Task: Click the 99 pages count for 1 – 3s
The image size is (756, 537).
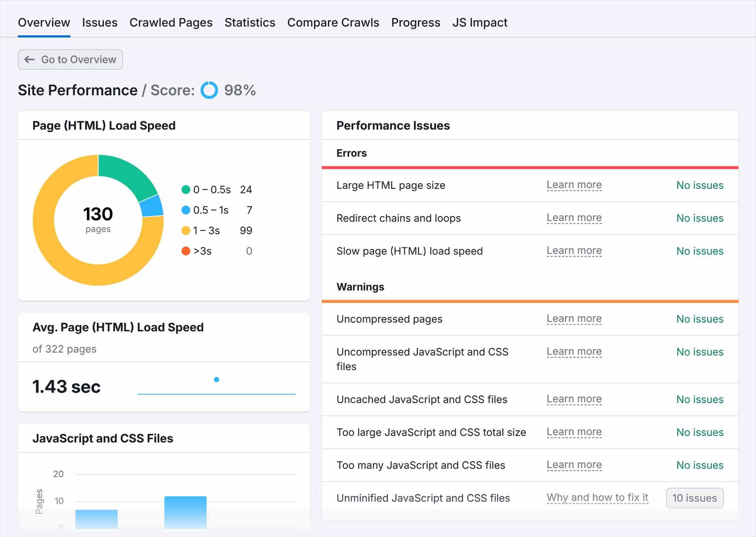Action: point(246,231)
